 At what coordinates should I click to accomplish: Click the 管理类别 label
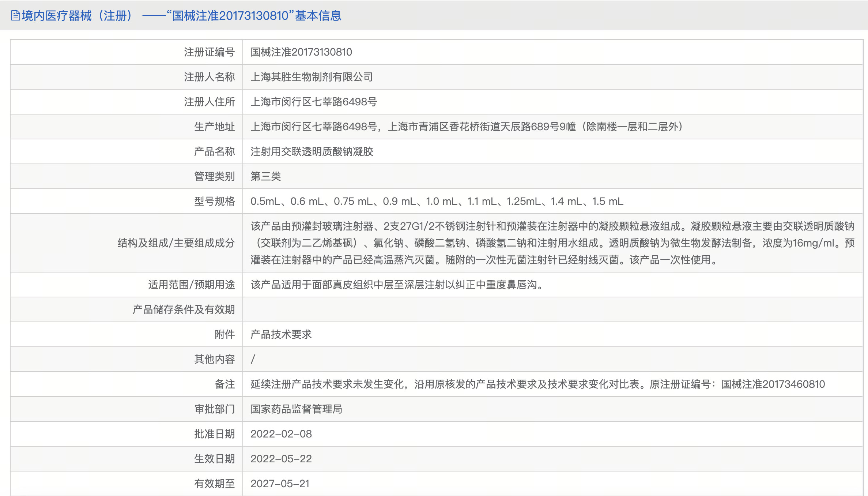pyautogui.click(x=214, y=177)
